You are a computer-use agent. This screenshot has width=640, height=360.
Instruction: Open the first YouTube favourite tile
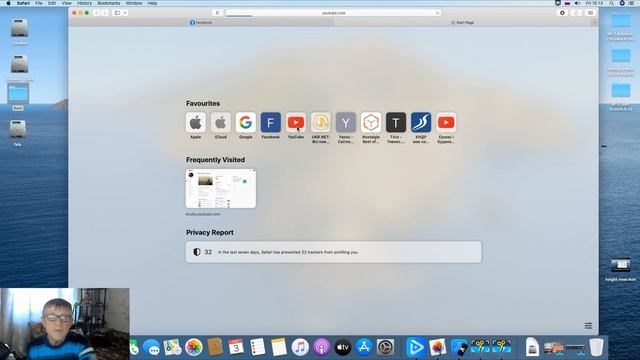pyautogui.click(x=296, y=122)
